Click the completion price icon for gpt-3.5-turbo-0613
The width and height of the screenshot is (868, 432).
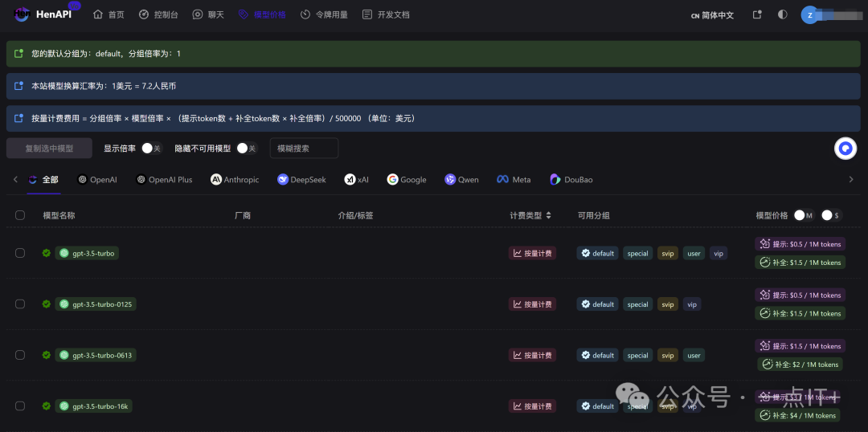tap(768, 364)
